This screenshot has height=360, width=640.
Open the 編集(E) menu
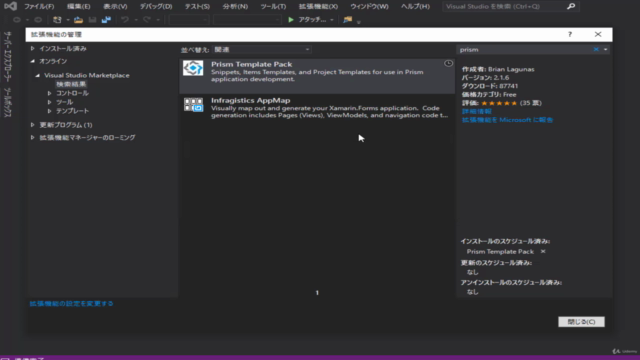pyautogui.click(x=78, y=6)
